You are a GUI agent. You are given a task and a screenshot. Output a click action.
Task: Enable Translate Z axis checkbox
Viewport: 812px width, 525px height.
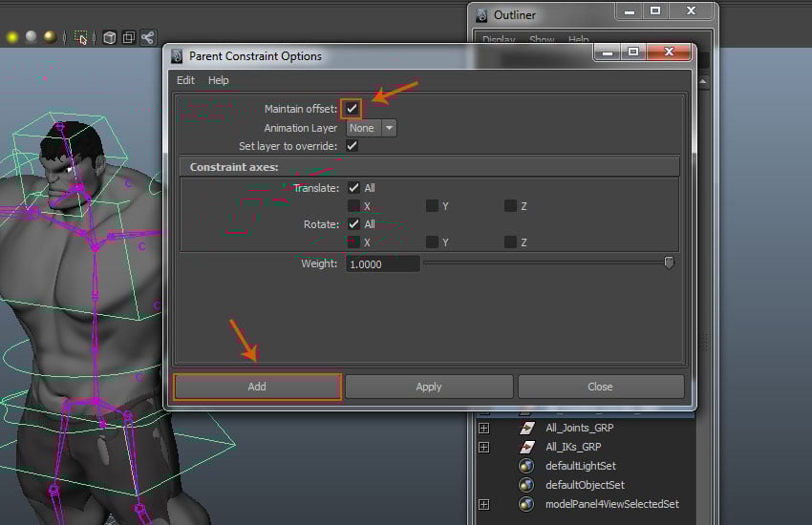(510, 206)
